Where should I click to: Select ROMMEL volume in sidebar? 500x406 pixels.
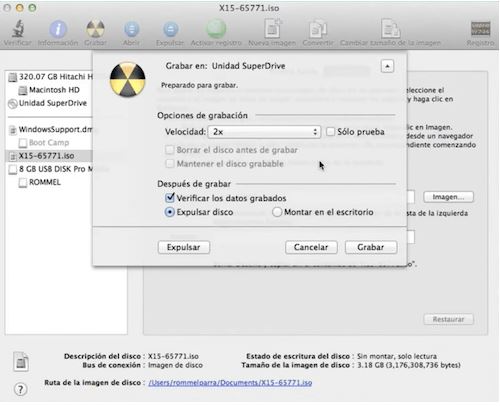pos(40,182)
